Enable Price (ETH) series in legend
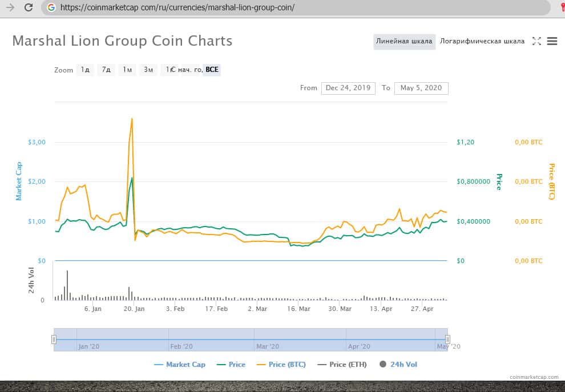 (x=342, y=364)
